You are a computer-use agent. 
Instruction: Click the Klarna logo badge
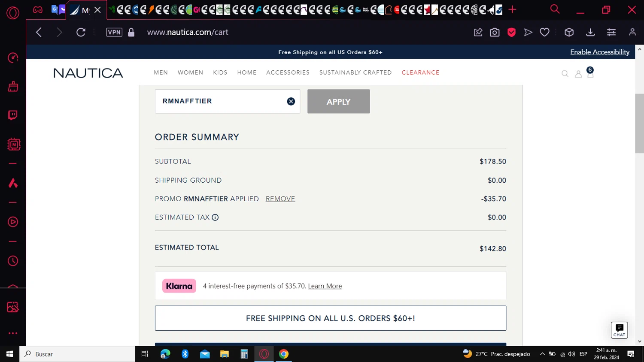click(179, 286)
